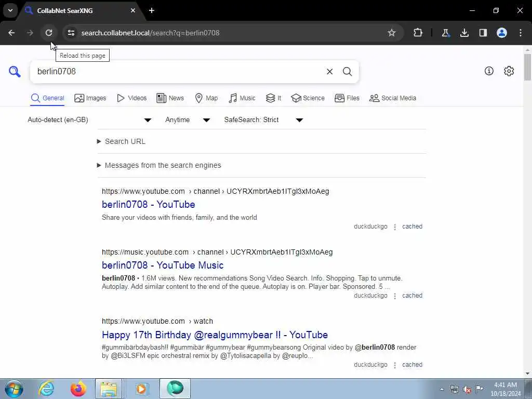Click the taskbar clock showing 4:41 AM
The height and width of the screenshot is (399, 532).
[x=506, y=389]
